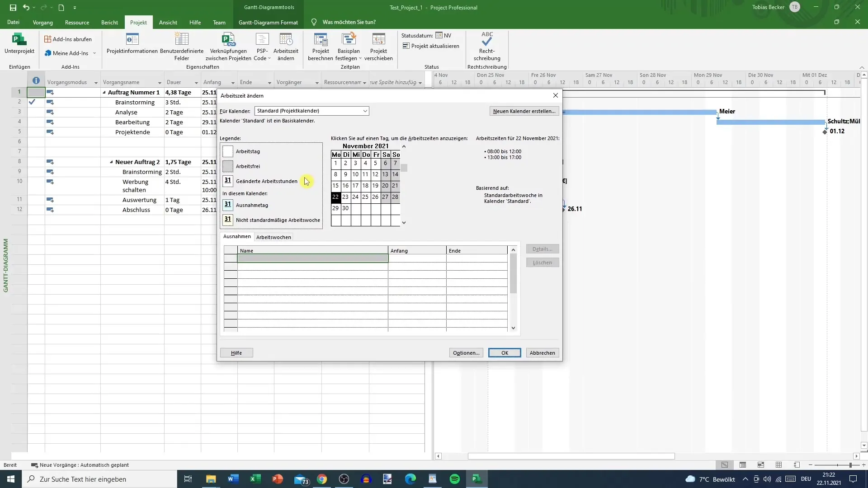868x488 pixels.
Task: Open the Für Kalender combo box
Action: pyautogui.click(x=311, y=111)
